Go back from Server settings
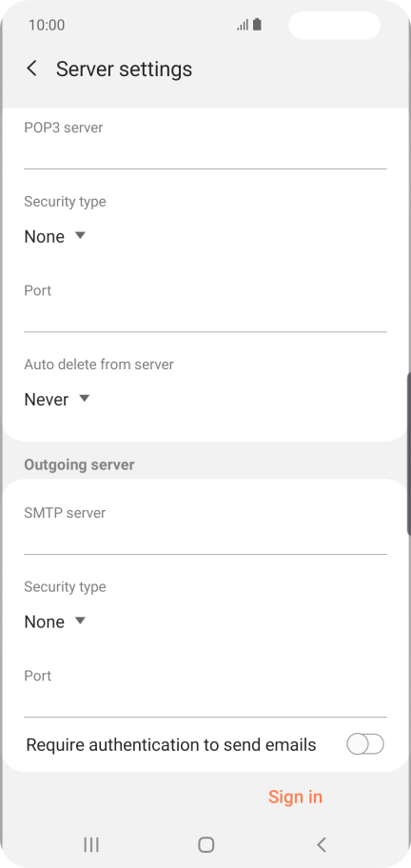 tap(32, 69)
